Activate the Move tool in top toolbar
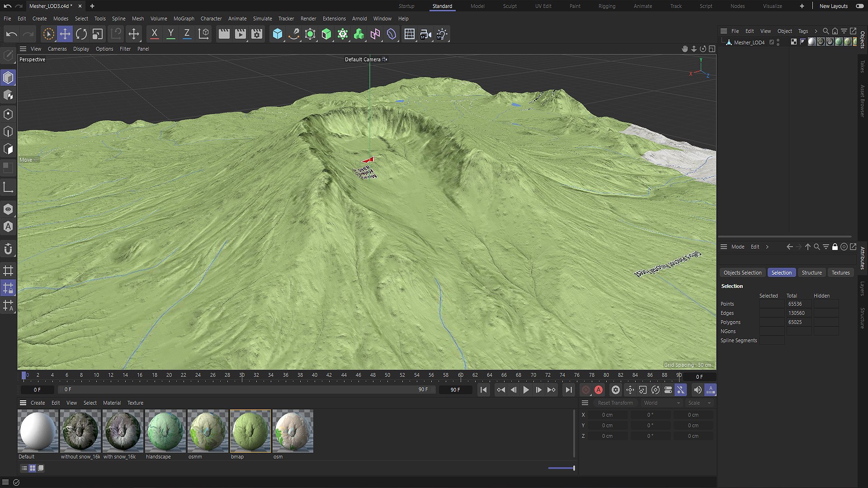 pyautogui.click(x=65, y=34)
